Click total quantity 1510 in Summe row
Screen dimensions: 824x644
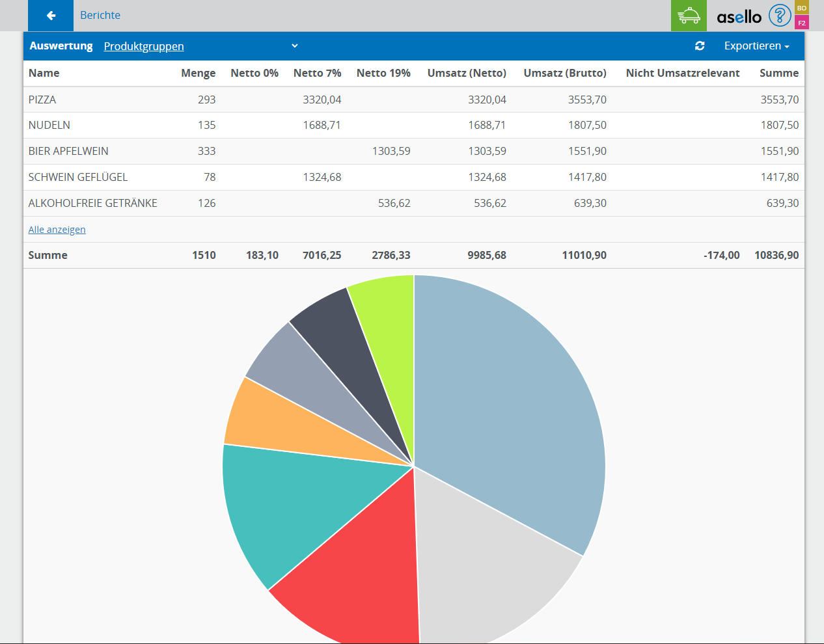204,255
